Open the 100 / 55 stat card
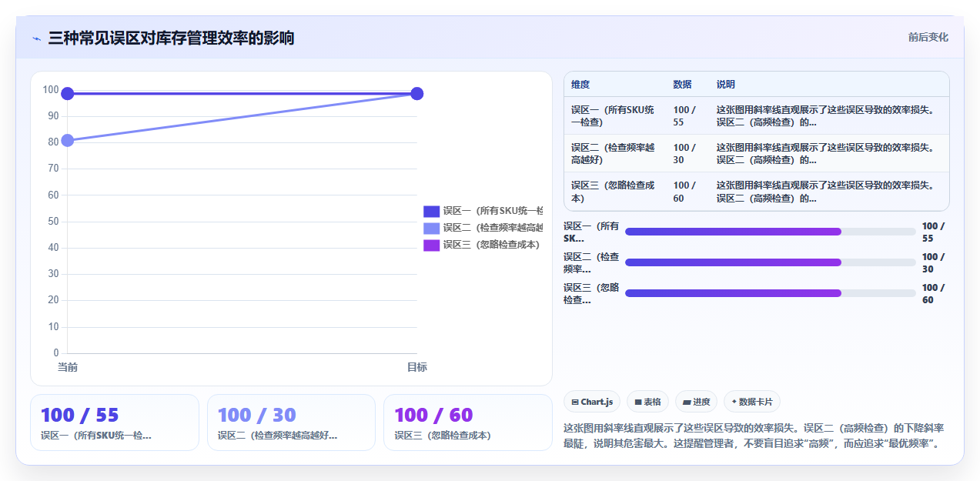This screenshot has height=481, width=980. (115, 423)
